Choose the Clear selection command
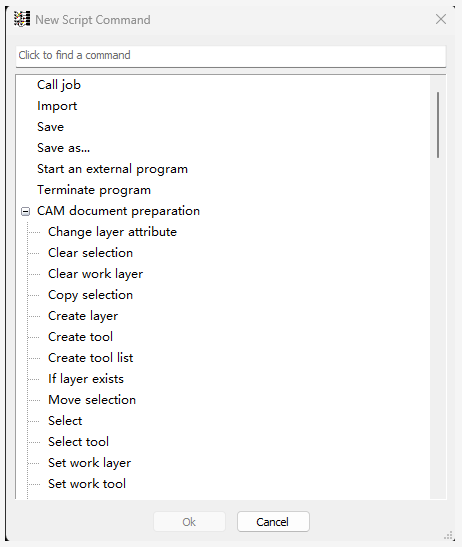 [90, 253]
